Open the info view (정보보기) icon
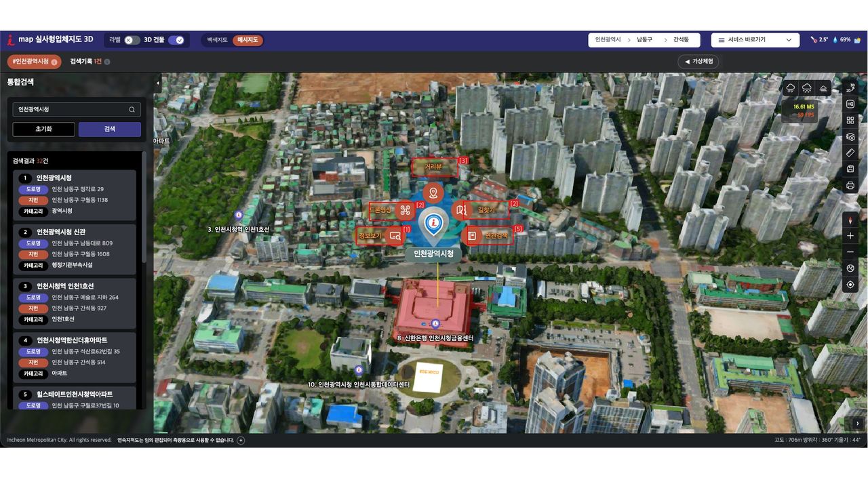 [395, 236]
